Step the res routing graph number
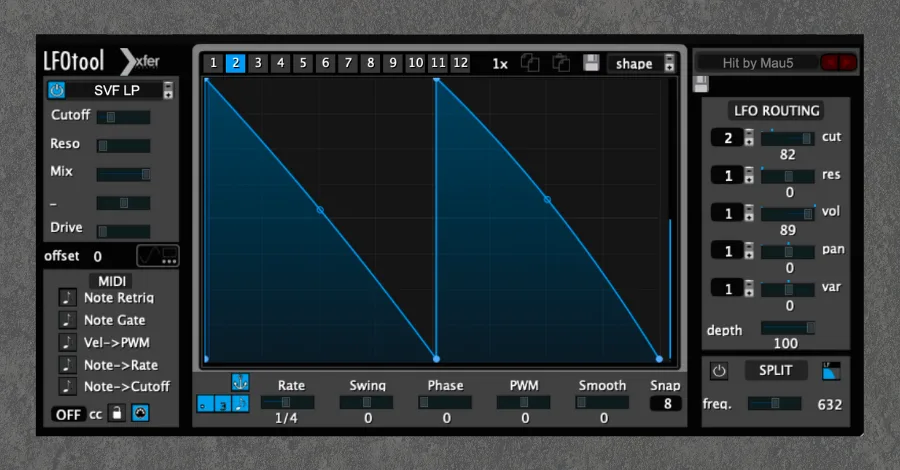This screenshot has height=470, width=900. tap(749, 175)
